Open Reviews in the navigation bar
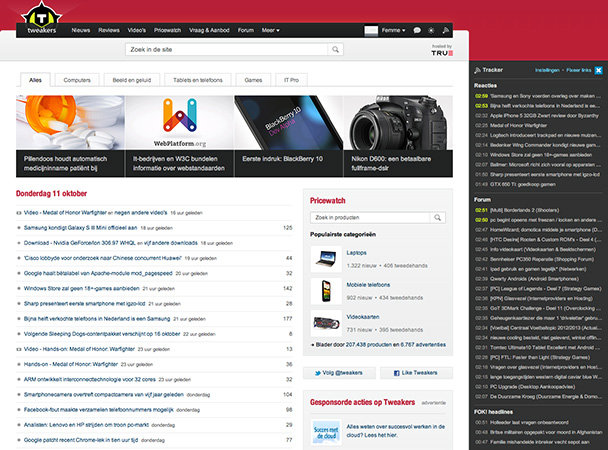The width and height of the screenshot is (608, 450). pyautogui.click(x=109, y=30)
